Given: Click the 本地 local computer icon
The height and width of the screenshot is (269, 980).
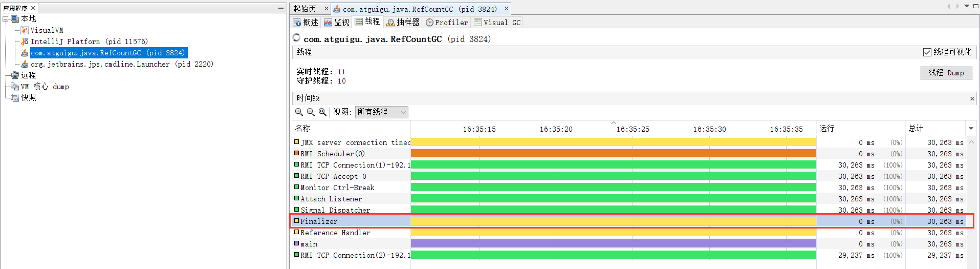Looking at the screenshot, I should pyautogui.click(x=15, y=19).
